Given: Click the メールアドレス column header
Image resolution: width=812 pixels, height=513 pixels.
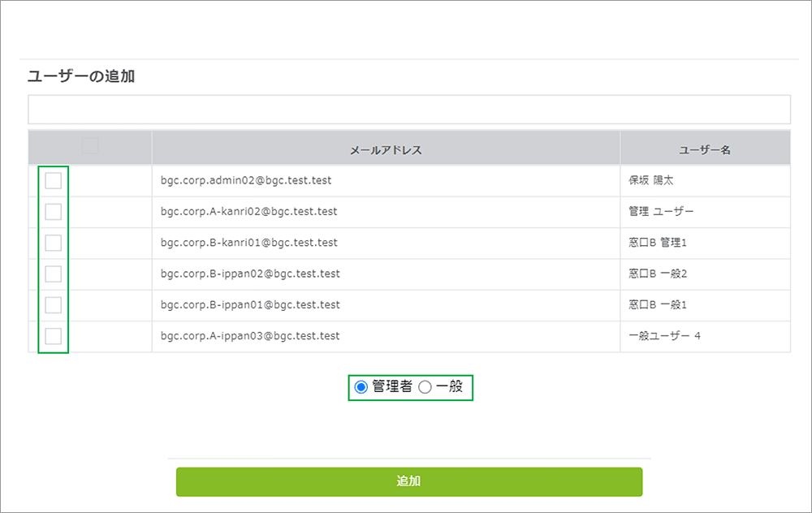Looking at the screenshot, I should (x=386, y=150).
